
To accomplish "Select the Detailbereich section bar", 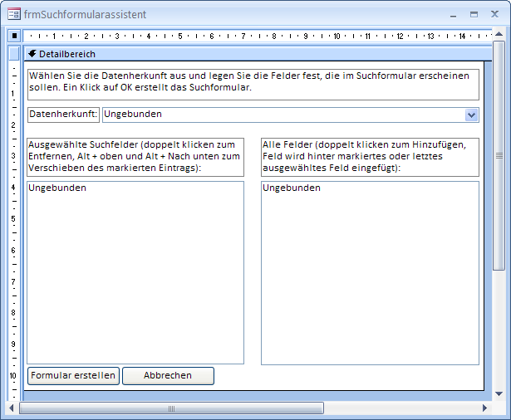I will pyautogui.click(x=249, y=54).
